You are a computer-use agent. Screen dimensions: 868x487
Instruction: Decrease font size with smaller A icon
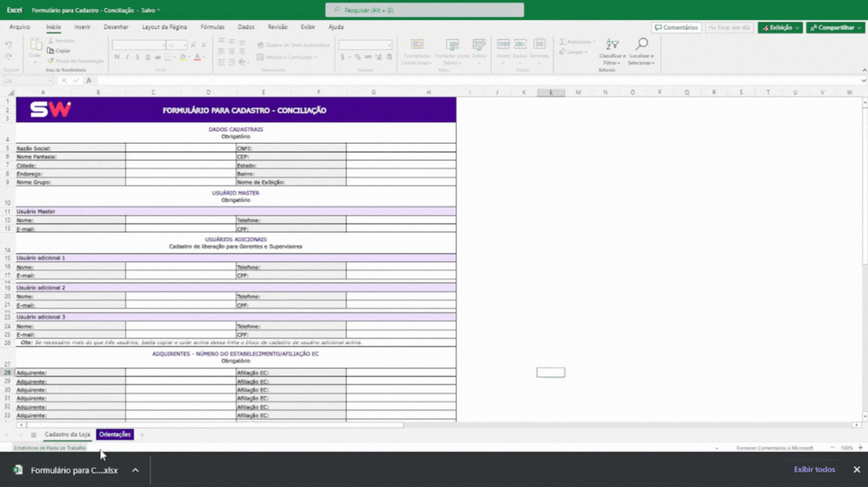pos(203,44)
